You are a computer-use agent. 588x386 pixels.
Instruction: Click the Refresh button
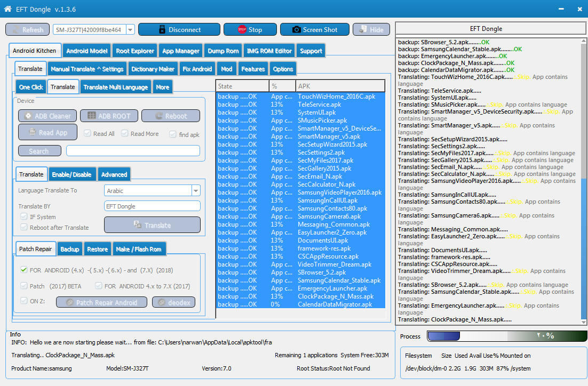[x=27, y=30]
